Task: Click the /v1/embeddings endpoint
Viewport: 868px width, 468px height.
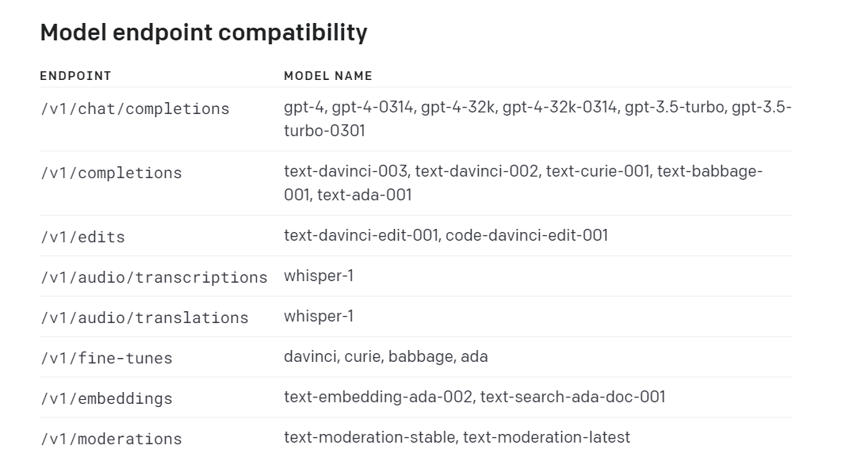Action: coord(106,399)
